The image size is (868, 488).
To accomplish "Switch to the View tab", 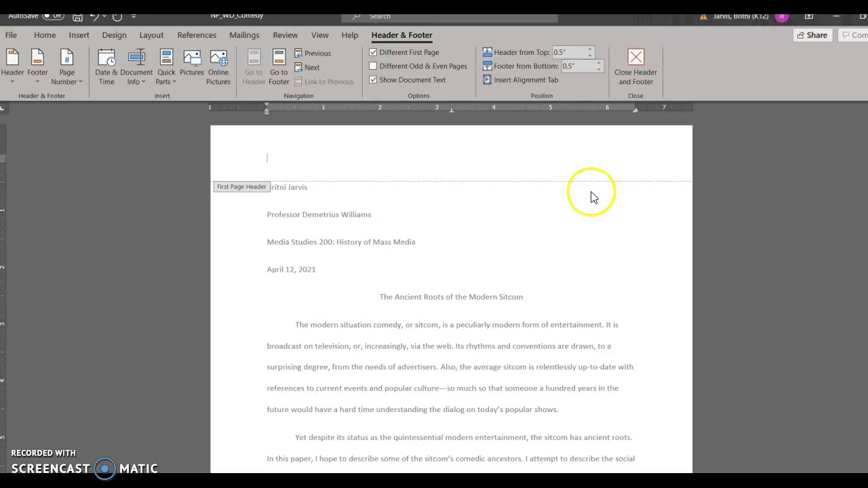I will 320,35.
